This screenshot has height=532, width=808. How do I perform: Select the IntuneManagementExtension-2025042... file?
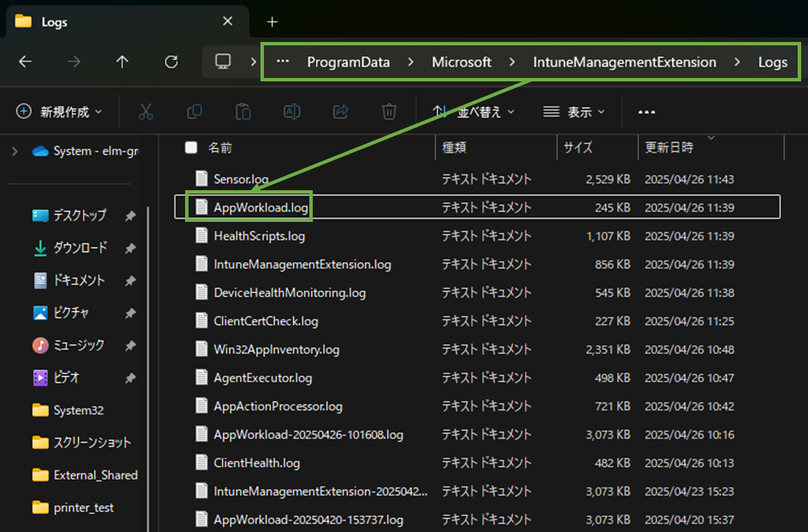pyautogui.click(x=477, y=490)
